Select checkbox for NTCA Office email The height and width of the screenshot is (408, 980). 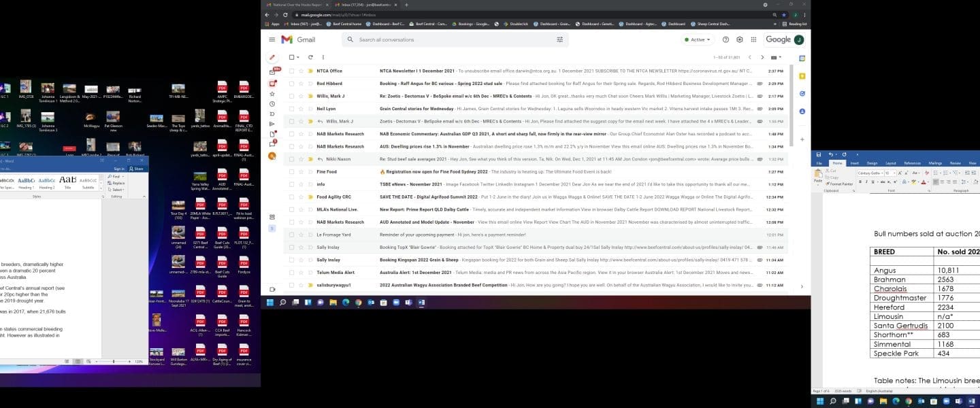(x=292, y=71)
